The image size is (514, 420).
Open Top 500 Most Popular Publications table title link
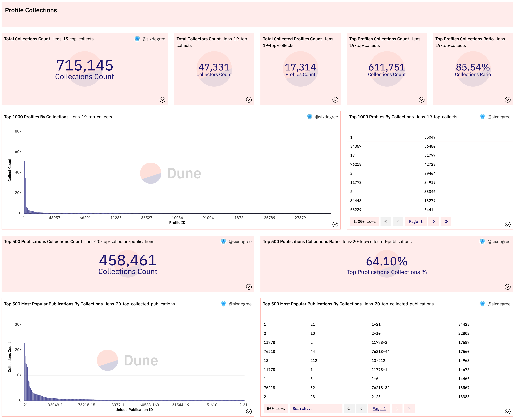point(312,304)
